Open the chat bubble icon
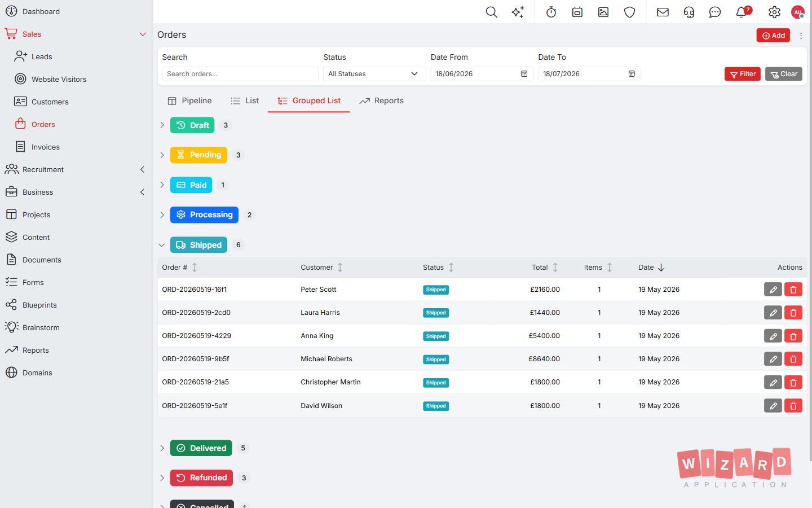This screenshot has height=508, width=812. tap(715, 12)
